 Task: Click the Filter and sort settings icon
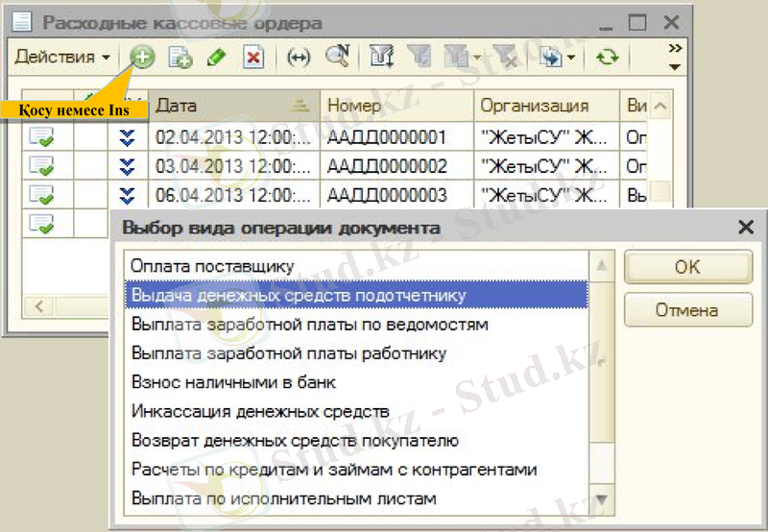click(381, 58)
